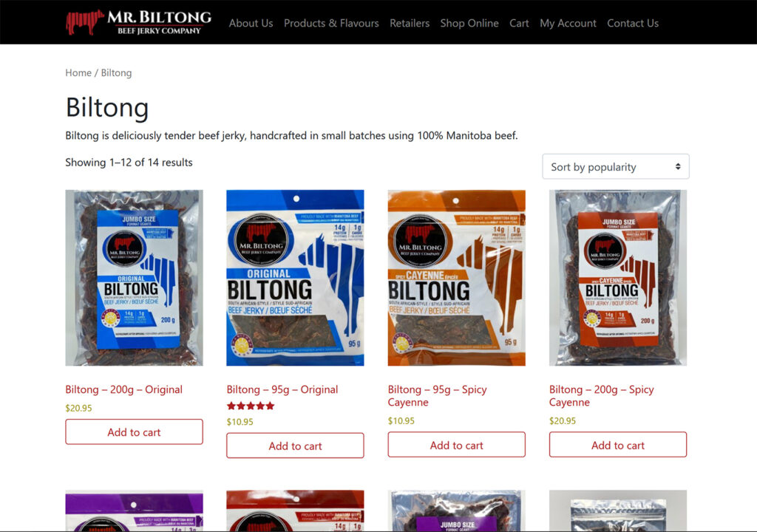Image resolution: width=757 pixels, height=532 pixels.
Task: Open Shop Online in navigation
Action: 469,23
